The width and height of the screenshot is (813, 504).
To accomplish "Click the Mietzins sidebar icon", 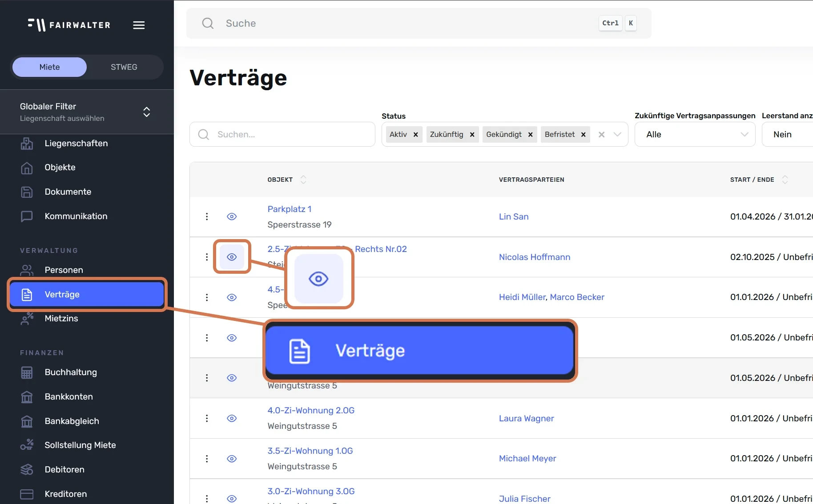I will point(27,319).
